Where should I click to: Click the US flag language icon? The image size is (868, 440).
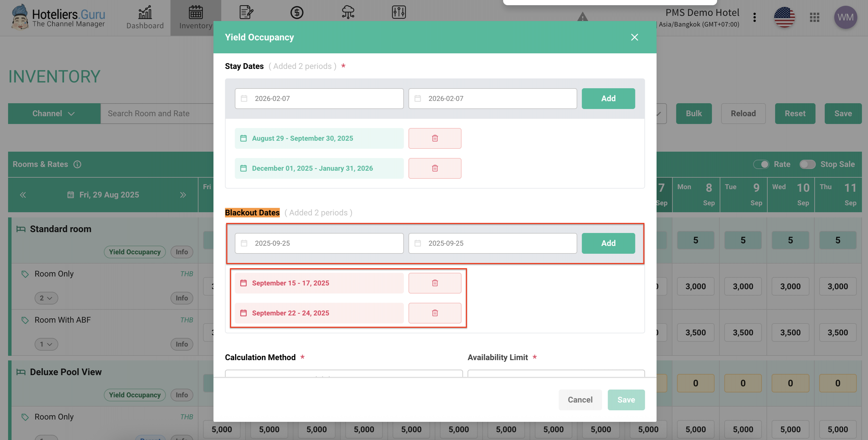(x=784, y=17)
